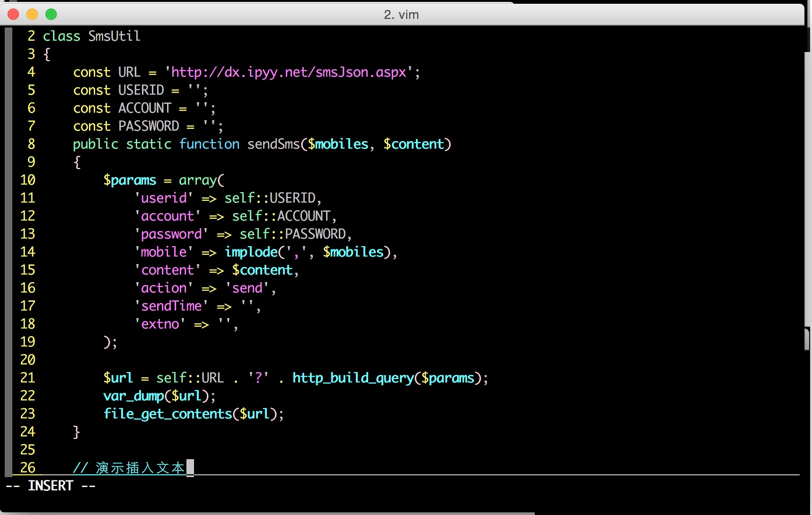Screen dimensions: 812x515
Task: Click 'self::ACCOUNT' on line 12
Action: pyautogui.click(x=281, y=216)
